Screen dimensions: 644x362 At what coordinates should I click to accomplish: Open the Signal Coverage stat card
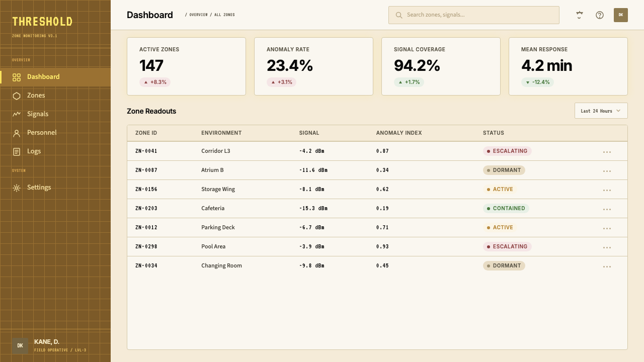[441, 66]
